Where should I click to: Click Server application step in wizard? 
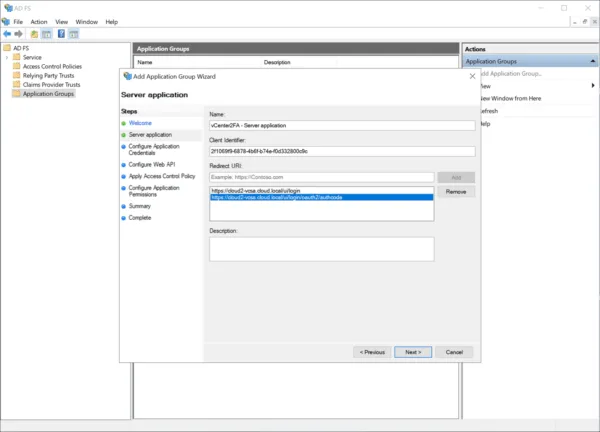pos(150,135)
